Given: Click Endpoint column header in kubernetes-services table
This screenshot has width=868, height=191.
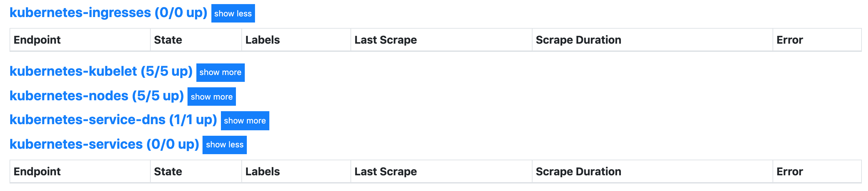Looking at the screenshot, I should coord(37,172).
